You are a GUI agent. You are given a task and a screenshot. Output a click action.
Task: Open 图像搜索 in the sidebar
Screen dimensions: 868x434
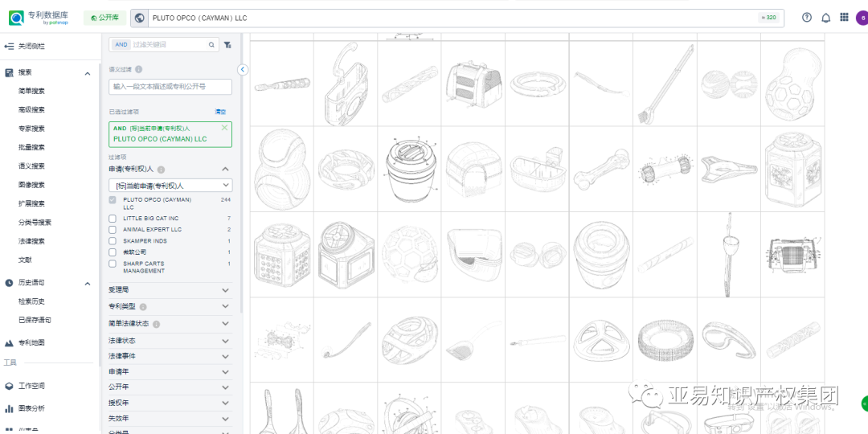pos(31,185)
